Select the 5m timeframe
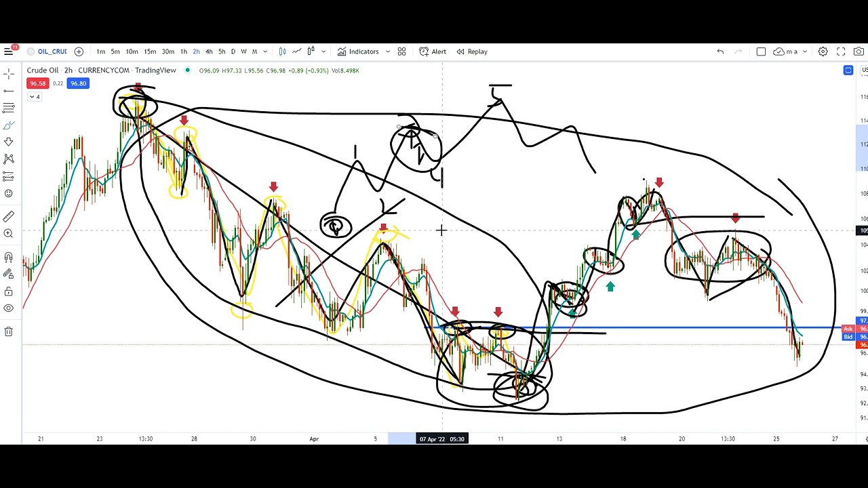The image size is (868, 488). click(x=115, y=52)
